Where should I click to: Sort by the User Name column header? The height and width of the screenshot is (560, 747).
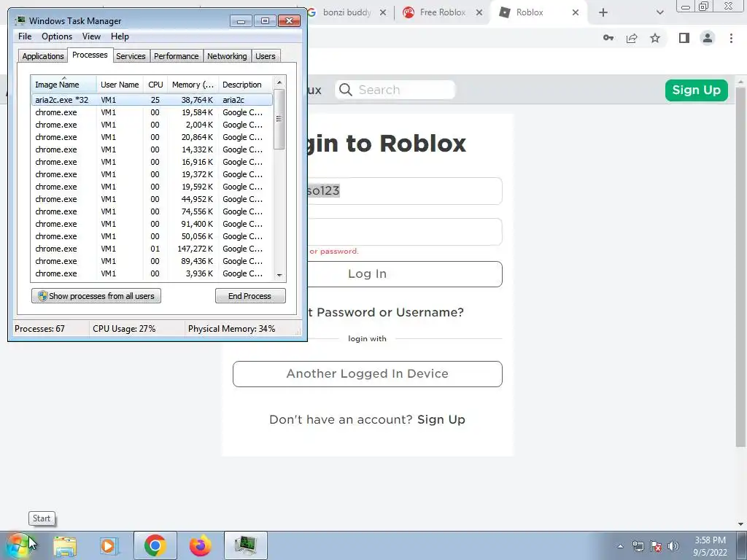point(120,85)
